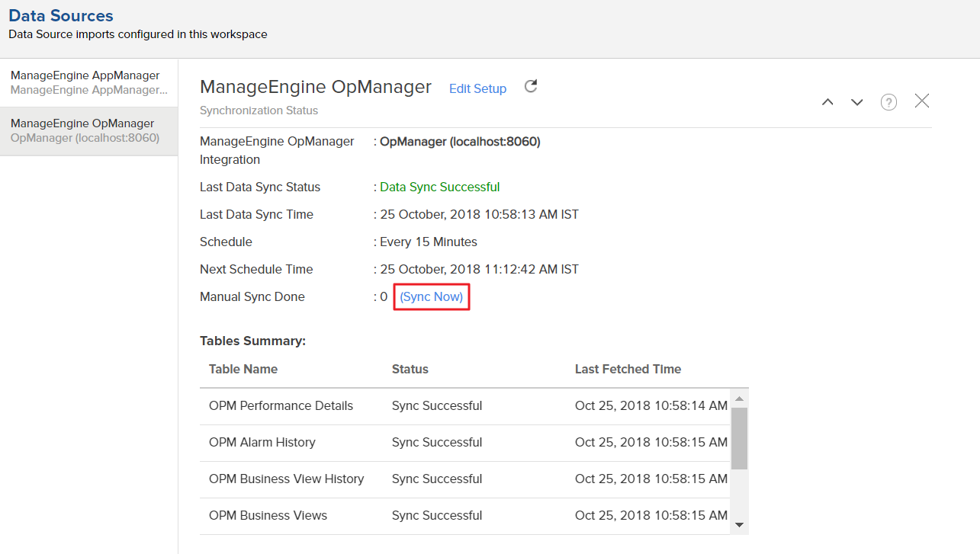Select ManageEngine AppManager in the sidebar
Image resolution: width=980 pixels, height=554 pixels.
[89, 83]
